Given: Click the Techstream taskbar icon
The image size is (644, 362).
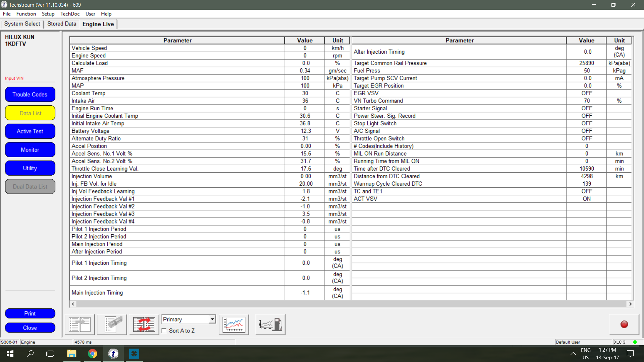Looking at the screenshot, I should [113, 354].
